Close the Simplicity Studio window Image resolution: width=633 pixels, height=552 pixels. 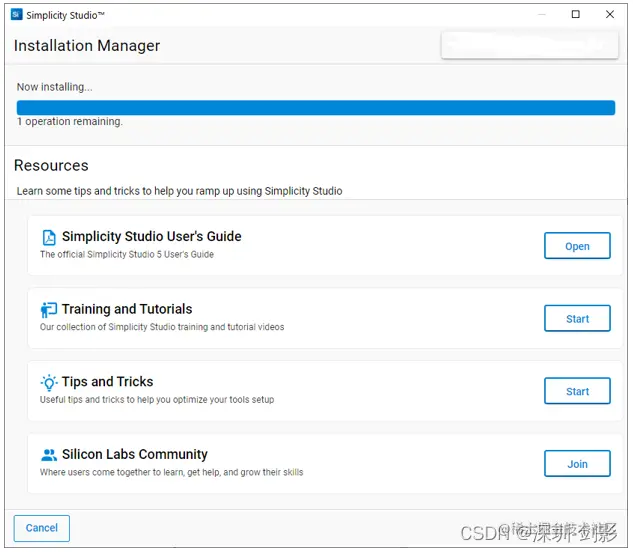point(610,15)
